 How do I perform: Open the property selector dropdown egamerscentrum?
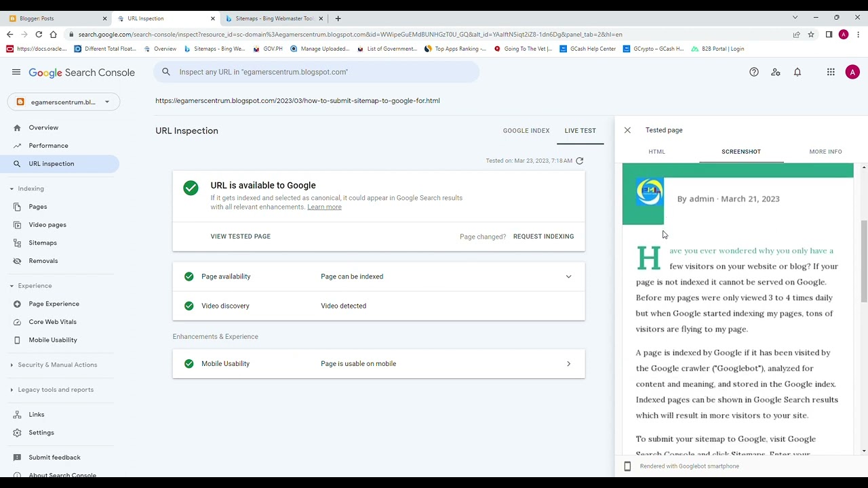click(64, 102)
